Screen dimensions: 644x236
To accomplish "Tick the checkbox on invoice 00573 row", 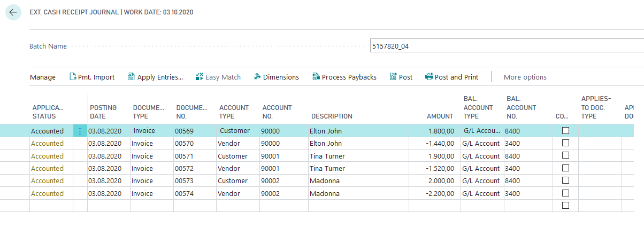I will (x=565, y=180).
